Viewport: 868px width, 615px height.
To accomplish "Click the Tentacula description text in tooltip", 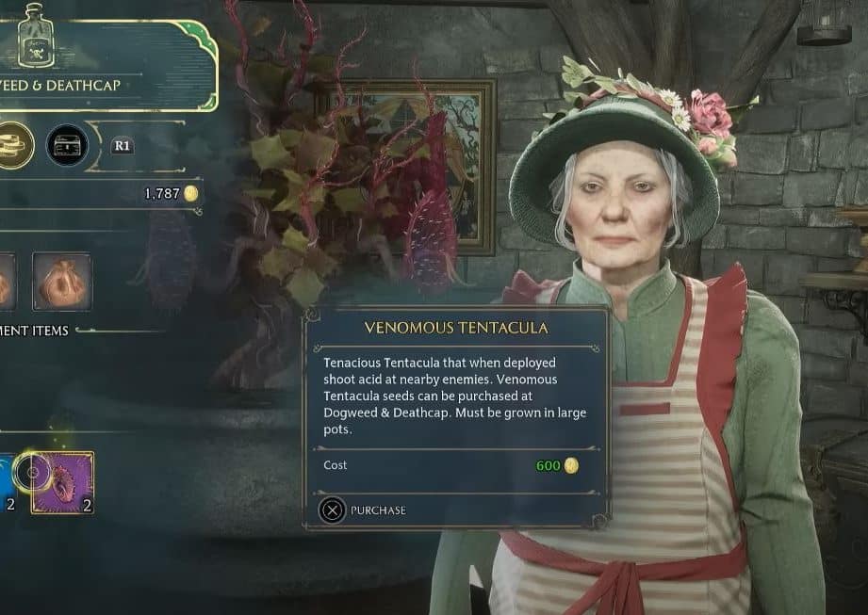I will 454,396.
